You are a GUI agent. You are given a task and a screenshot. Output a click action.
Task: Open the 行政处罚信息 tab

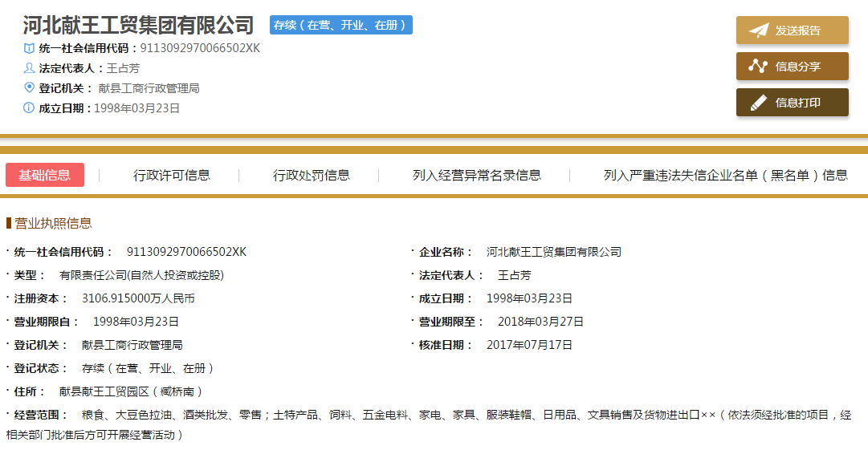point(311,175)
